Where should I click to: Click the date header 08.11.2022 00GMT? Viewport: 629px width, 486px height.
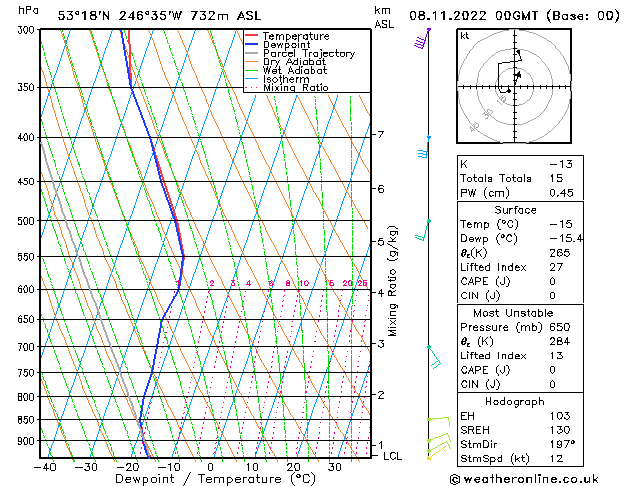coord(515,15)
